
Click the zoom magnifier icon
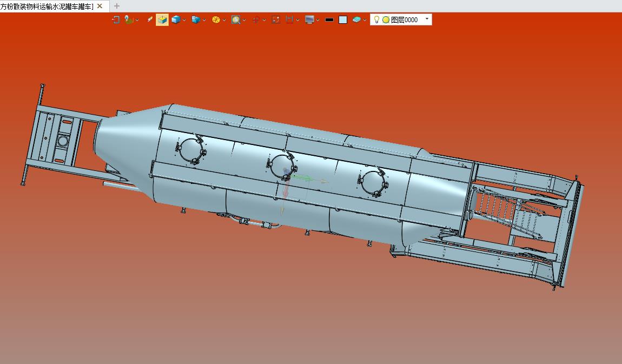point(236,19)
